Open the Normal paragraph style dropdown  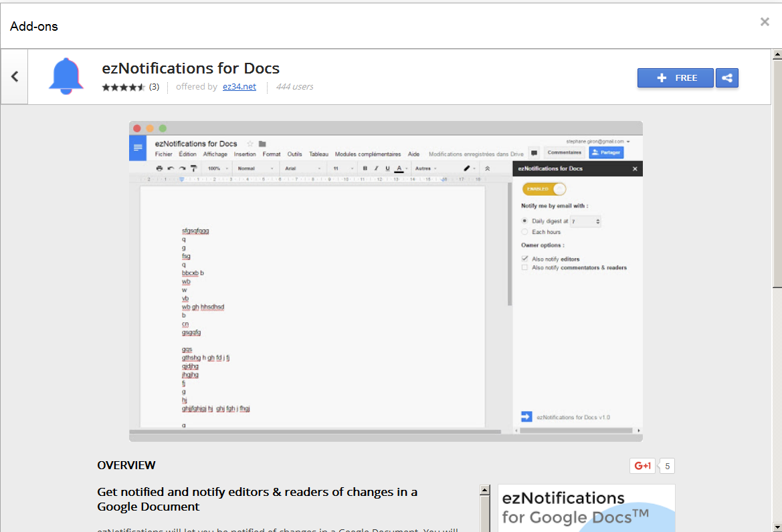coord(256,168)
